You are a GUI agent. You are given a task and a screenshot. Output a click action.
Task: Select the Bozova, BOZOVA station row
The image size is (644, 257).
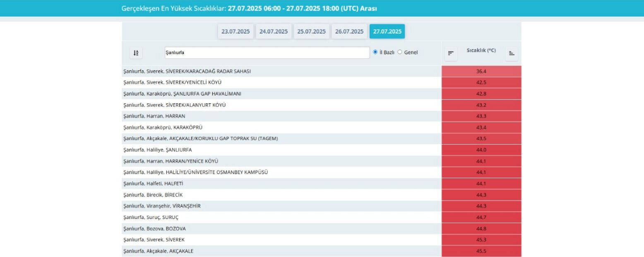(x=281, y=228)
